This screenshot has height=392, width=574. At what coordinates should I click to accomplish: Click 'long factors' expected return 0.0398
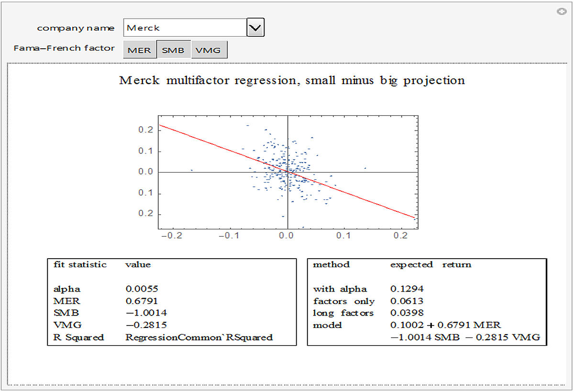coord(407,313)
